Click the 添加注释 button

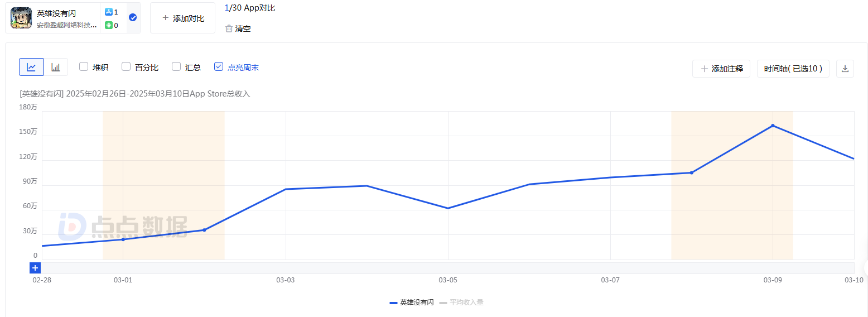[x=721, y=69]
